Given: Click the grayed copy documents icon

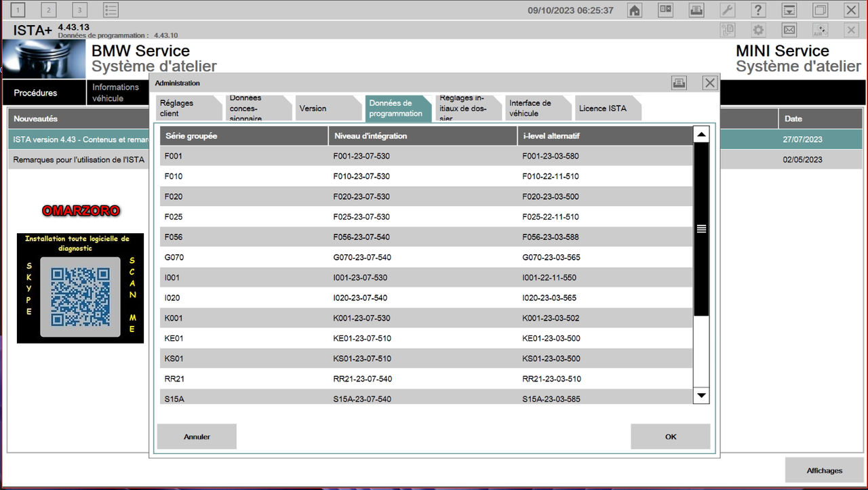Looking at the screenshot, I should pyautogui.click(x=728, y=30).
